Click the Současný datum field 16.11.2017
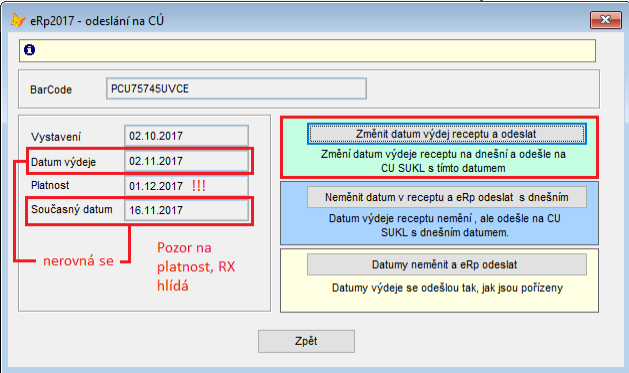This screenshot has height=373, width=629. (x=187, y=210)
